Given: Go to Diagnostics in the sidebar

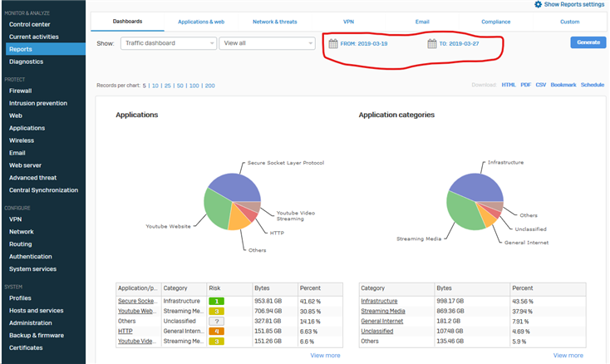Looking at the screenshot, I should [x=26, y=61].
